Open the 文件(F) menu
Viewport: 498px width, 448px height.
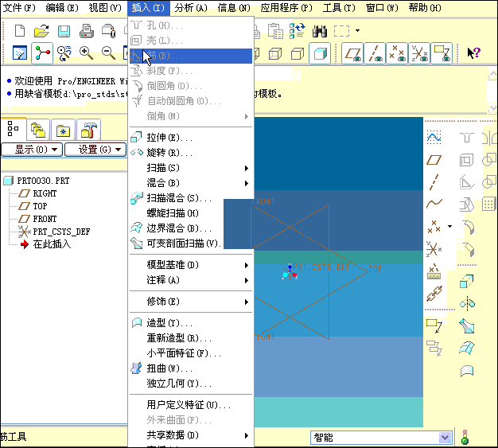click(x=19, y=8)
